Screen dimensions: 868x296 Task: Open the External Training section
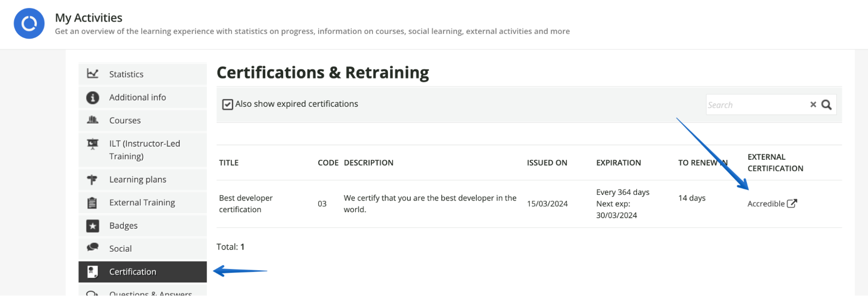pos(142,202)
